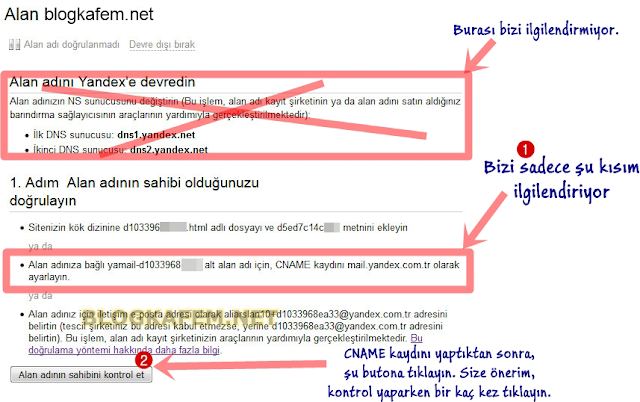This screenshot has height=402, width=640.
Task: Click the domain status icon beside 'Alan adı doğrulanmadı'
Action: pyautogui.click(x=14, y=44)
